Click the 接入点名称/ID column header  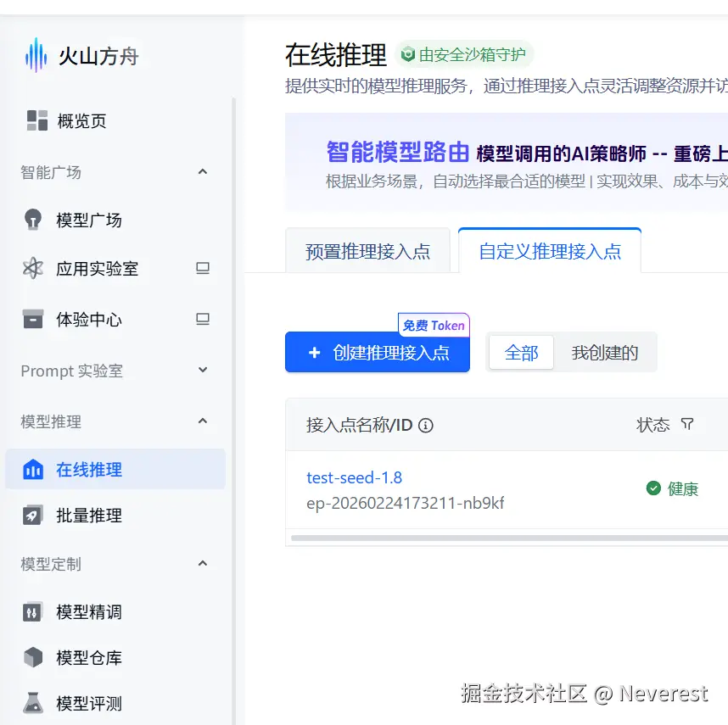pos(360,425)
